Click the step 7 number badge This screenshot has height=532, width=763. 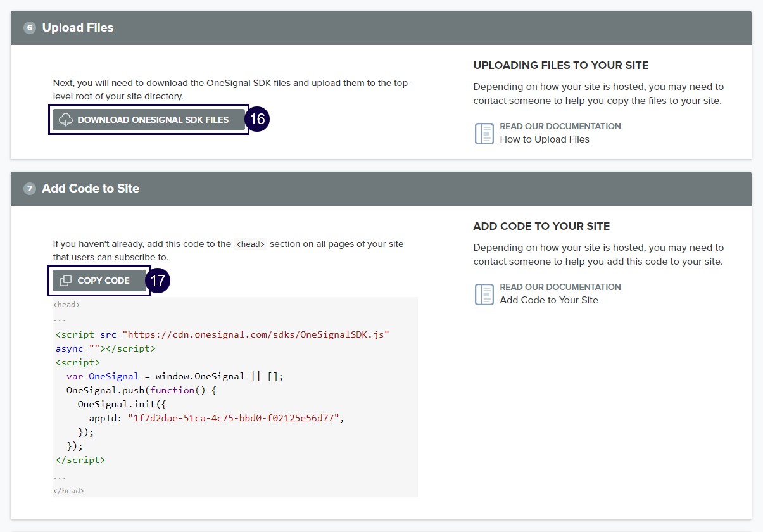(29, 189)
